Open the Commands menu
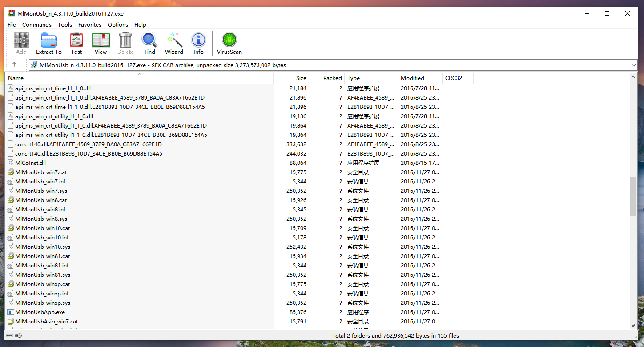644x347 pixels. [37, 25]
